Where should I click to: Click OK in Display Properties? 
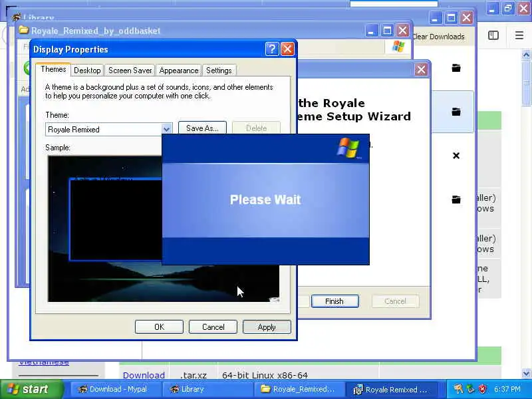point(159,327)
